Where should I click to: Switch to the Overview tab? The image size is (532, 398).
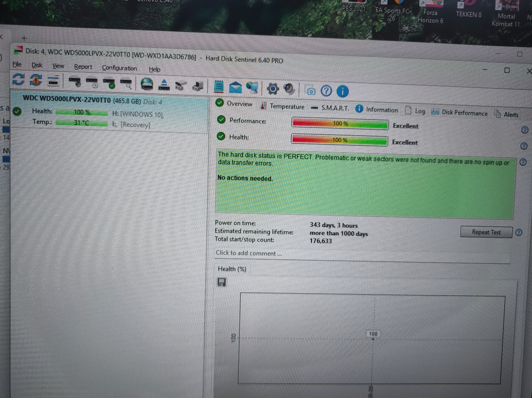234,104
